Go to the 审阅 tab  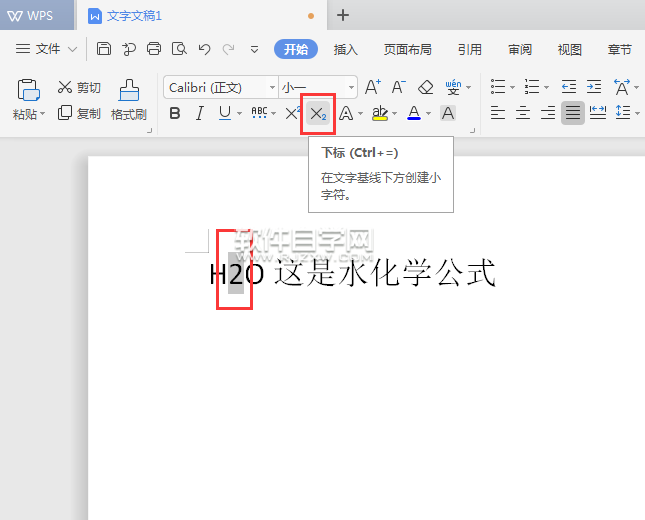pos(520,49)
